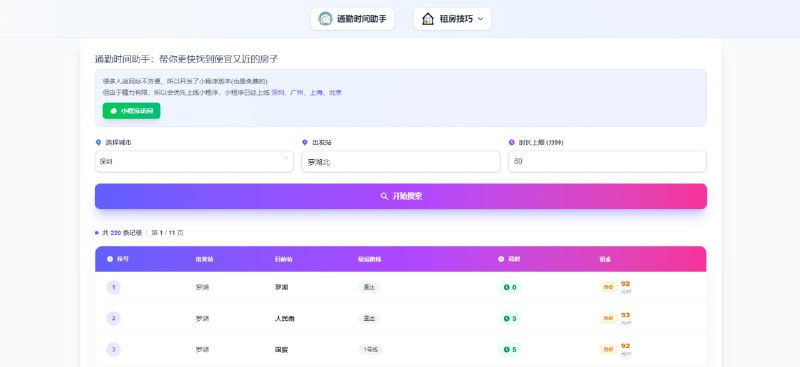Select row number badge 3

pos(113,350)
